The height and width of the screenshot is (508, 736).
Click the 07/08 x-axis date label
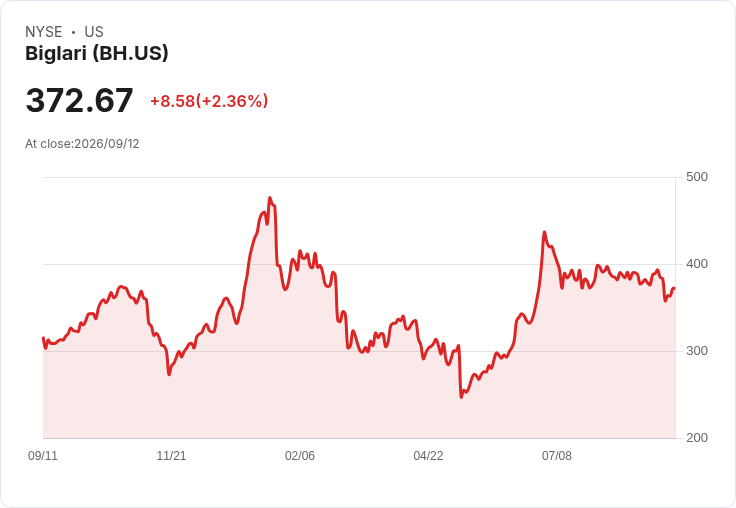[557, 455]
